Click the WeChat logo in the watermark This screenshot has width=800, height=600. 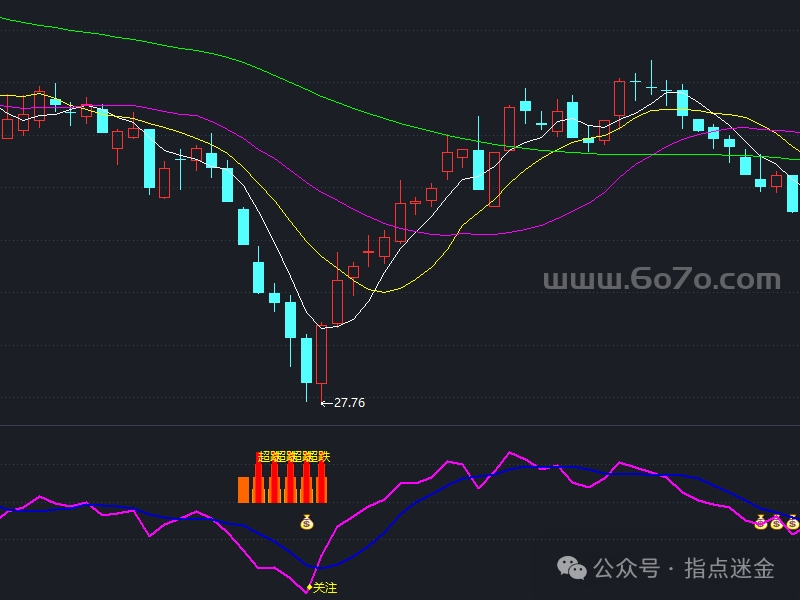(x=573, y=568)
